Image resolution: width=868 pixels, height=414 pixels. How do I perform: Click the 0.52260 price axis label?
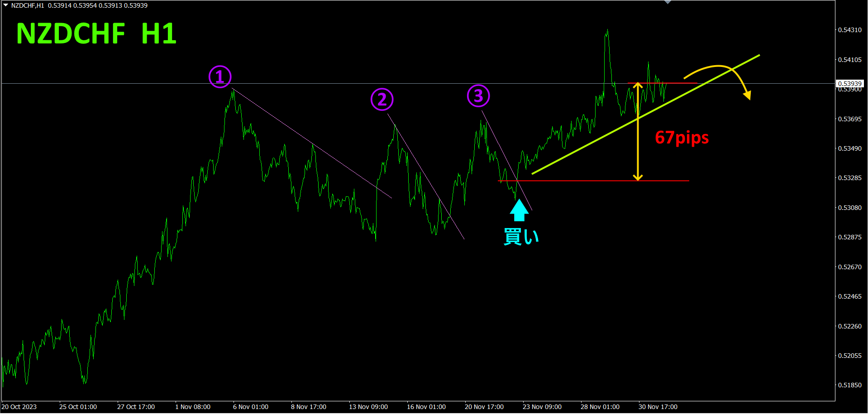[850, 326]
